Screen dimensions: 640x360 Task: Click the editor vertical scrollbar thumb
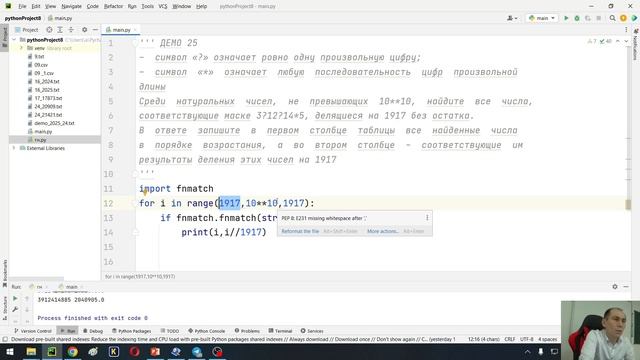628,204
